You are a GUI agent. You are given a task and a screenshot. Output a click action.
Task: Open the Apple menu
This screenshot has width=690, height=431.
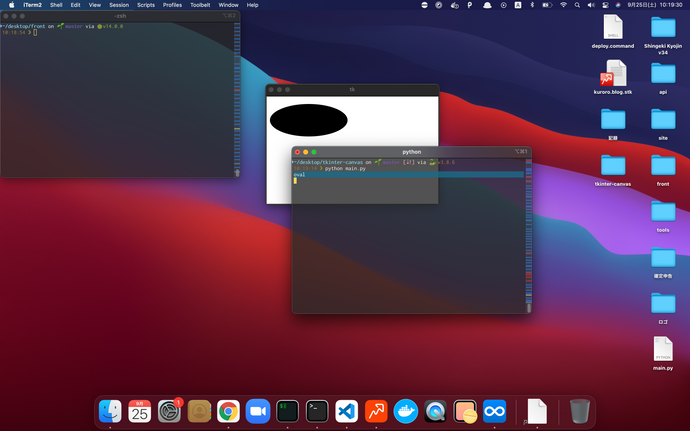(12, 5)
